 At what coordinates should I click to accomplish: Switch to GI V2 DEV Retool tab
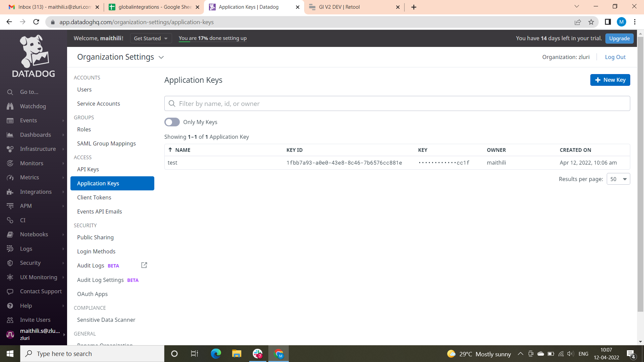pyautogui.click(x=354, y=7)
